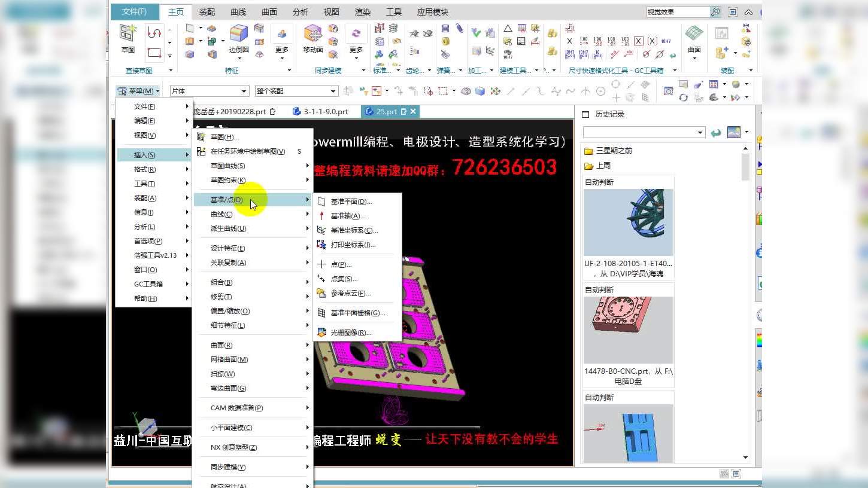The image size is (868, 488).
Task: Open the 更多 More dropdown in 特征 group
Action: click(x=281, y=49)
